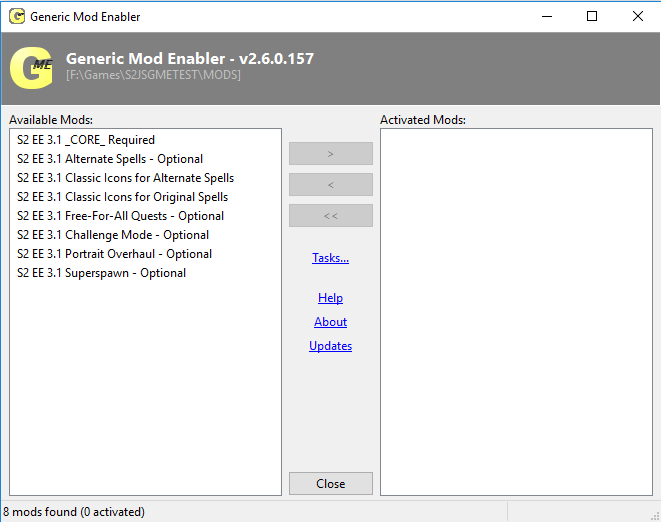This screenshot has width=661, height=522.
Task: Open the About link
Action: (330, 322)
